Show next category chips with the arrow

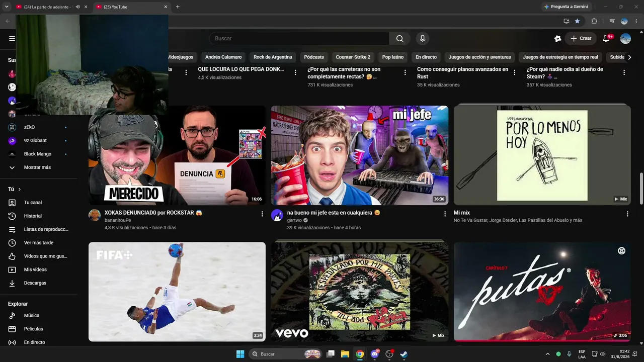pos(629,57)
